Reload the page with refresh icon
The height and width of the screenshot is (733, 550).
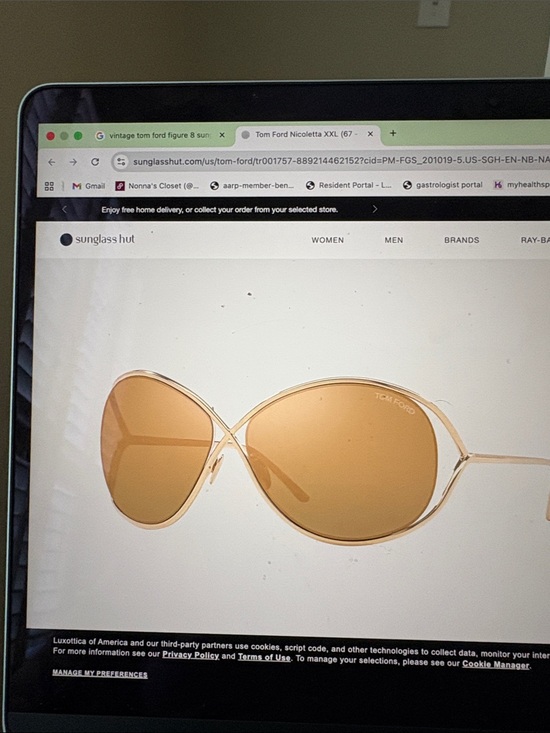[x=95, y=162]
